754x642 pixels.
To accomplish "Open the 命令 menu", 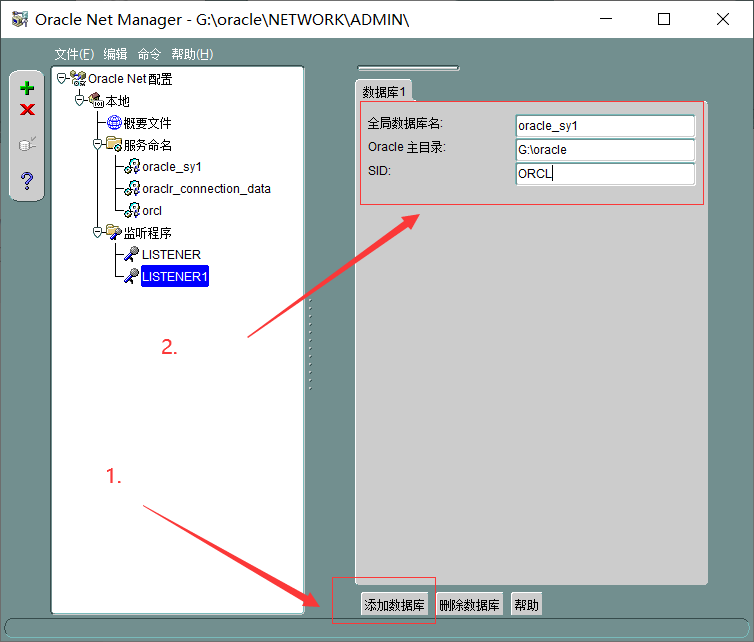I will (x=149, y=54).
